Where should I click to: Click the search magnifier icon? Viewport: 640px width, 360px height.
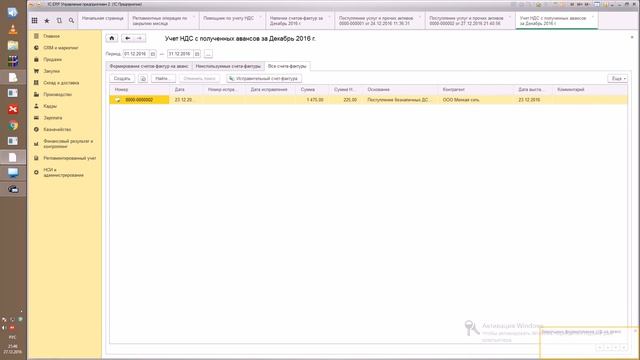(x=71, y=20)
